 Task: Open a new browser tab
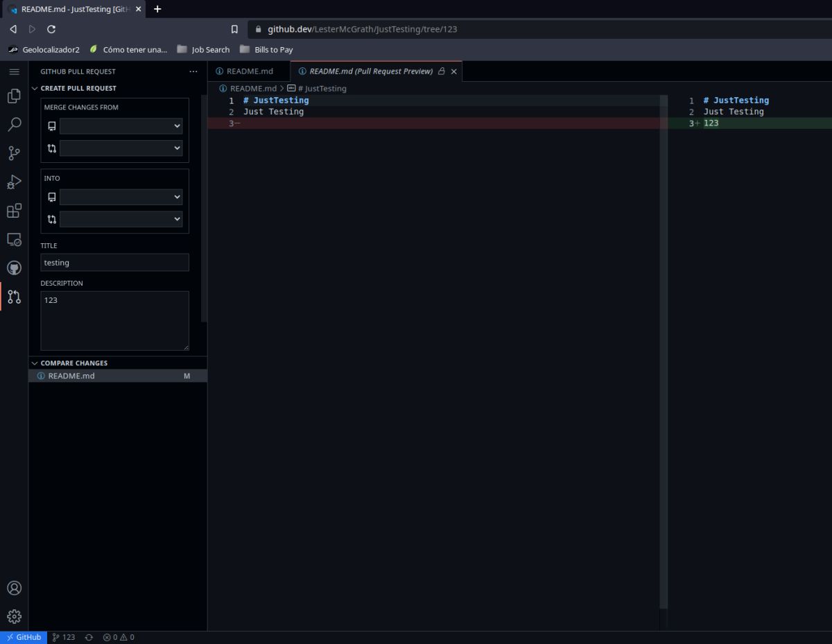pyautogui.click(x=157, y=9)
